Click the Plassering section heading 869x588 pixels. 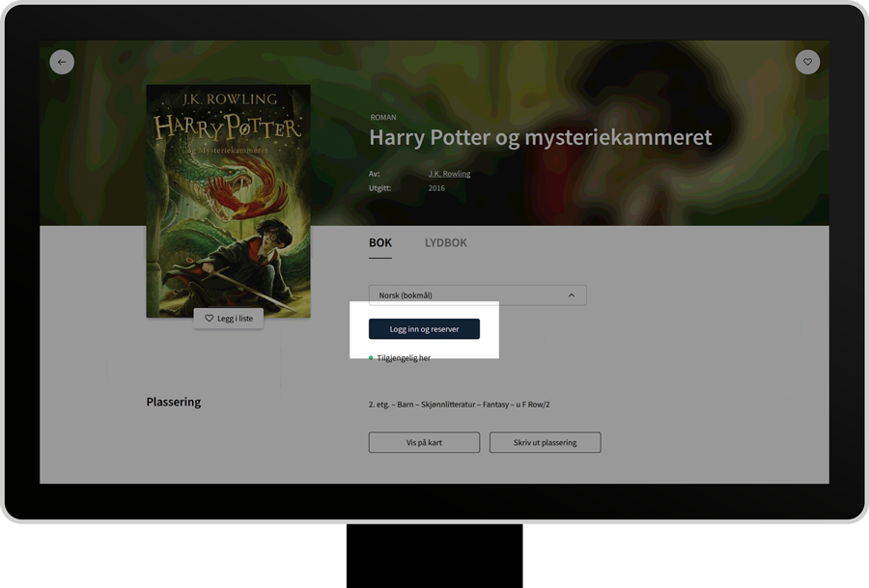click(174, 402)
